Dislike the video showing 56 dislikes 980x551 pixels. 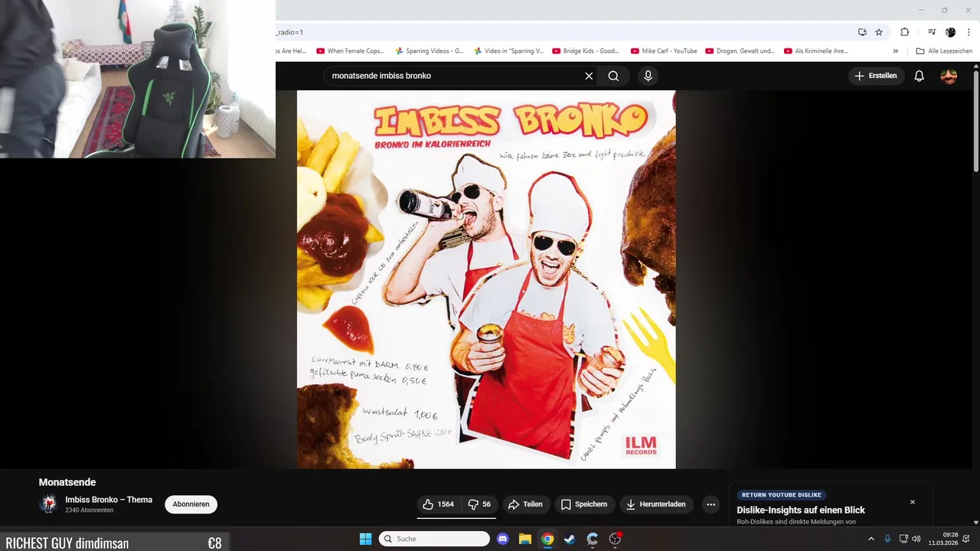coord(480,504)
